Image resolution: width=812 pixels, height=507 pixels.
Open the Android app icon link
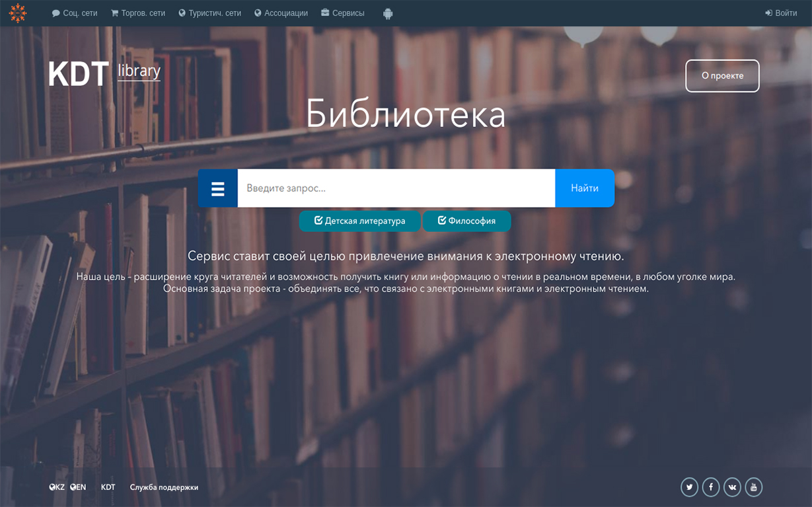pos(388,14)
